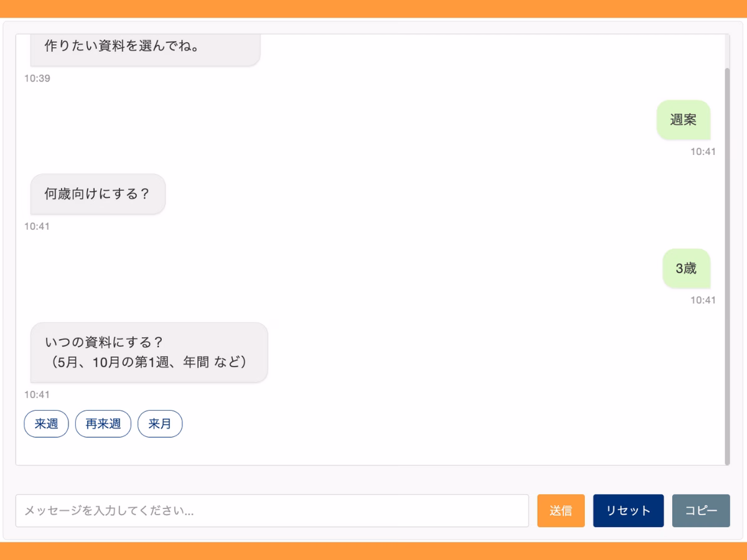This screenshot has width=747, height=560.
Task: Click the いつの資料にする？ bot bubble
Action: (x=148, y=352)
